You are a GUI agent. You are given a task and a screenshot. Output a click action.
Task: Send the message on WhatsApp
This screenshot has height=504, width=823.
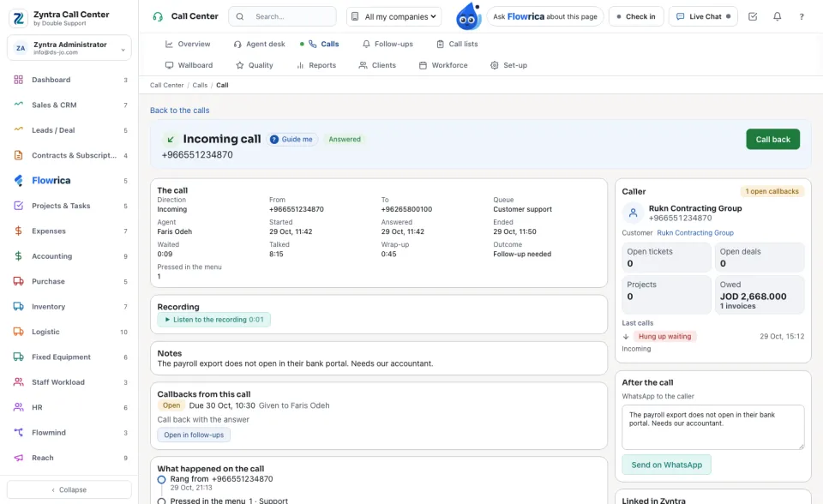tap(667, 465)
